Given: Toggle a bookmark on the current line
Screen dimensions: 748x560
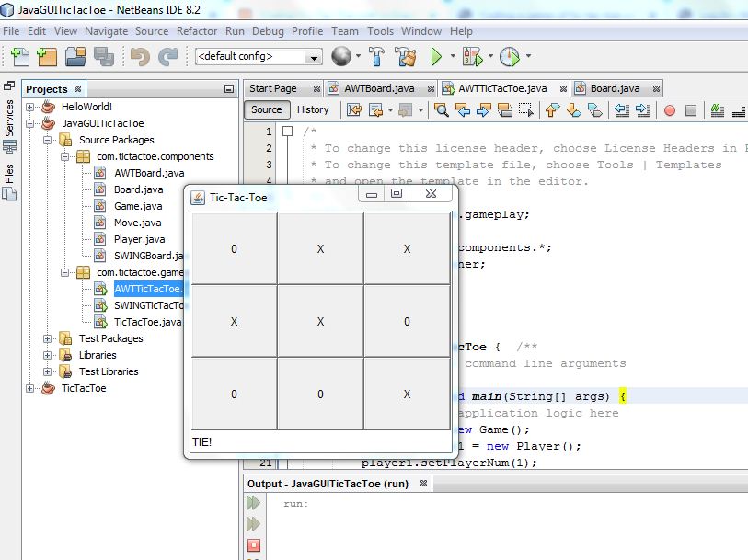Looking at the screenshot, I should [x=594, y=109].
